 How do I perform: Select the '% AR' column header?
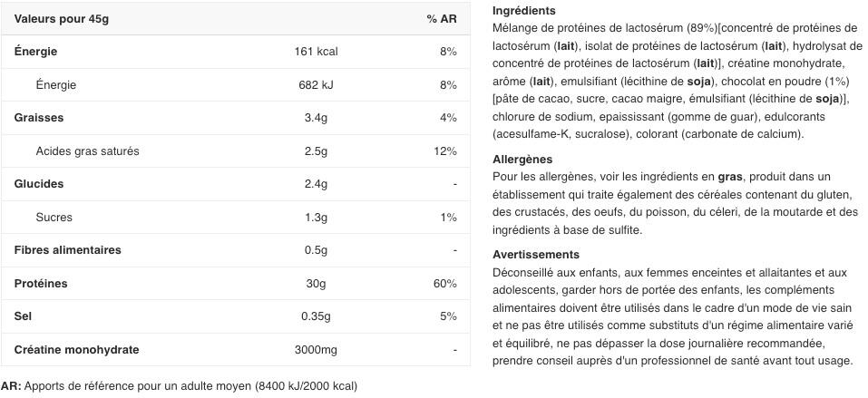[x=442, y=19]
